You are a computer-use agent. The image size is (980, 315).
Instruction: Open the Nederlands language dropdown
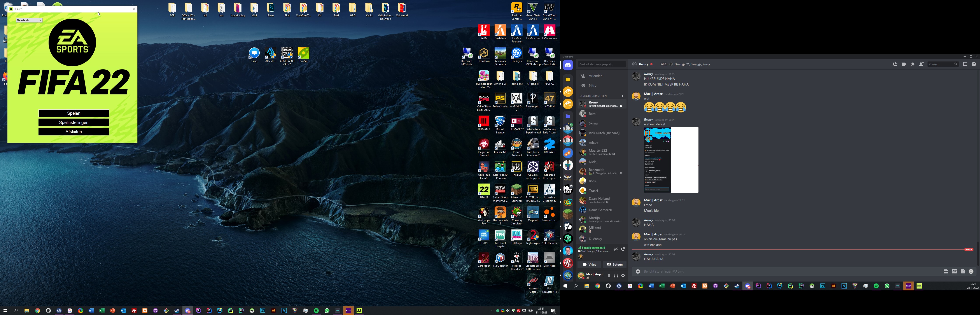(x=29, y=20)
